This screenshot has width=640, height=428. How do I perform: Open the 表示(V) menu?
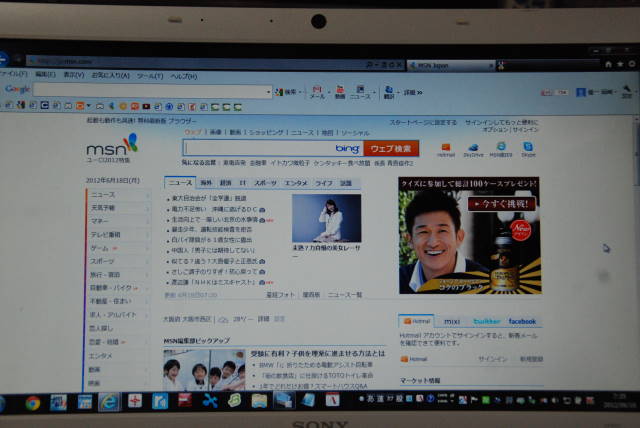pyautogui.click(x=73, y=75)
